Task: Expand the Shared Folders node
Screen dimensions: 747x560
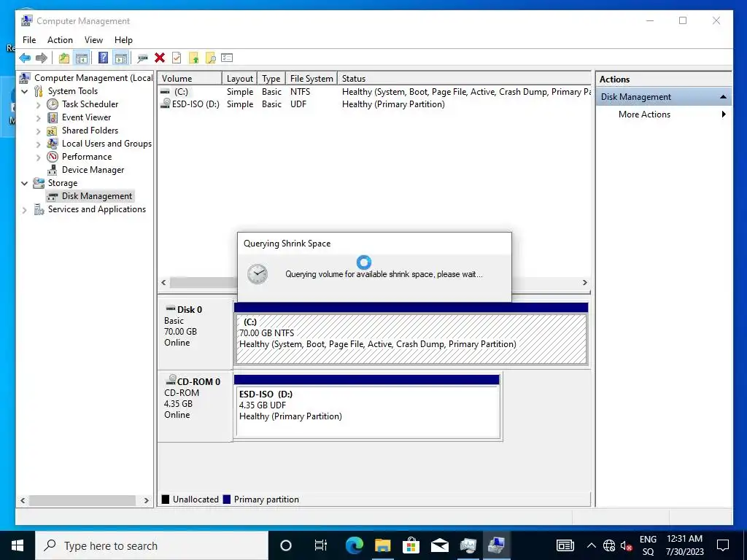Action: coord(39,131)
